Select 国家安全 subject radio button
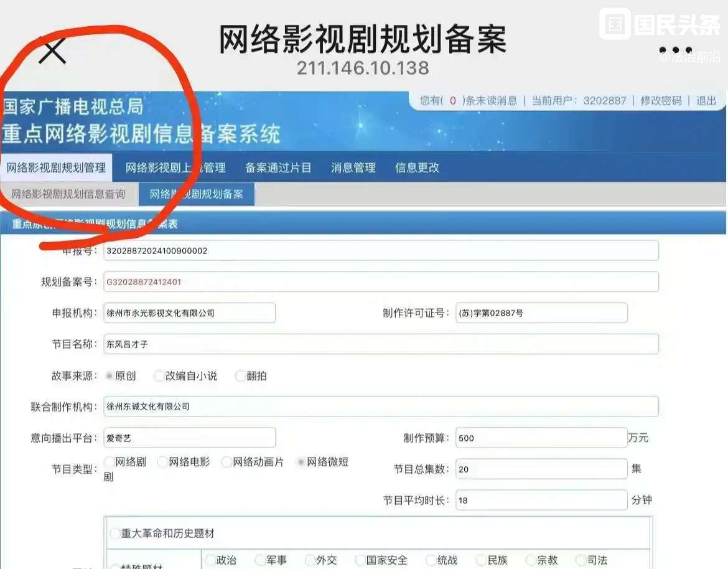This screenshot has height=569, width=728. click(360, 560)
